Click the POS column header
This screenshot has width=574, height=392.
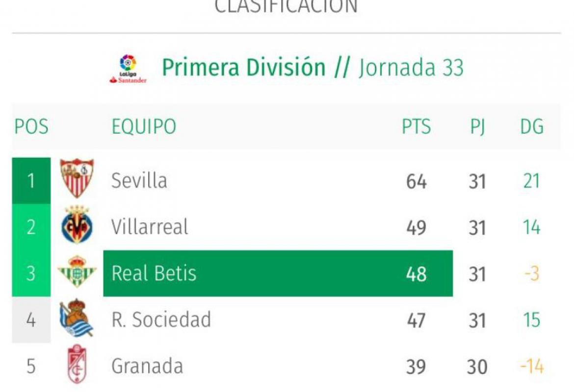31,127
